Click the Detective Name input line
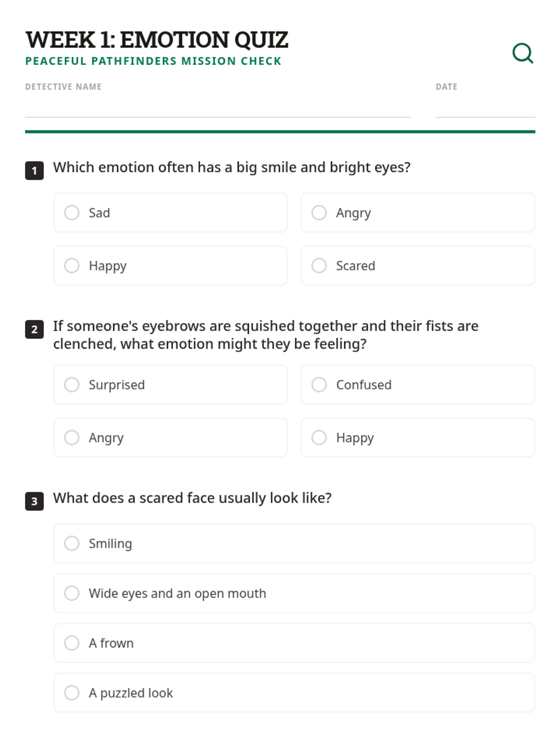Image resolution: width=560 pixels, height=747 pixels. [217, 108]
